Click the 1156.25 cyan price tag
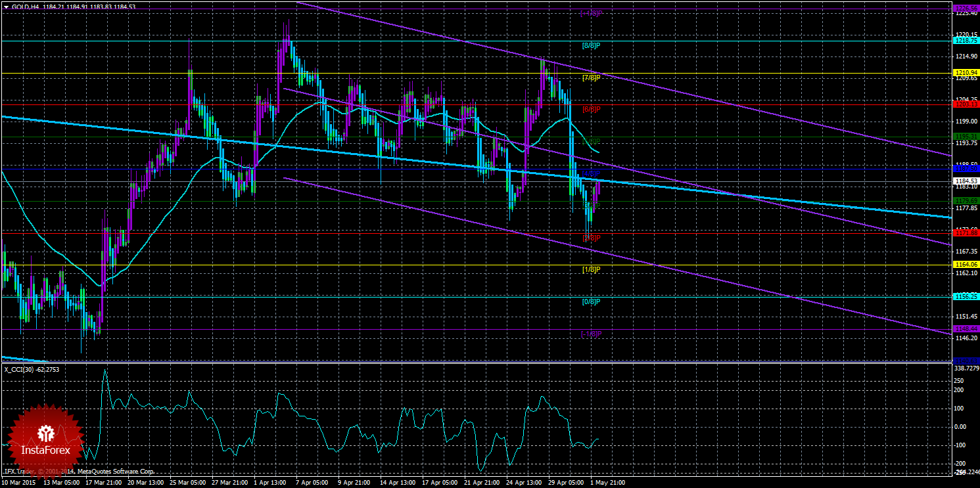 966,296
